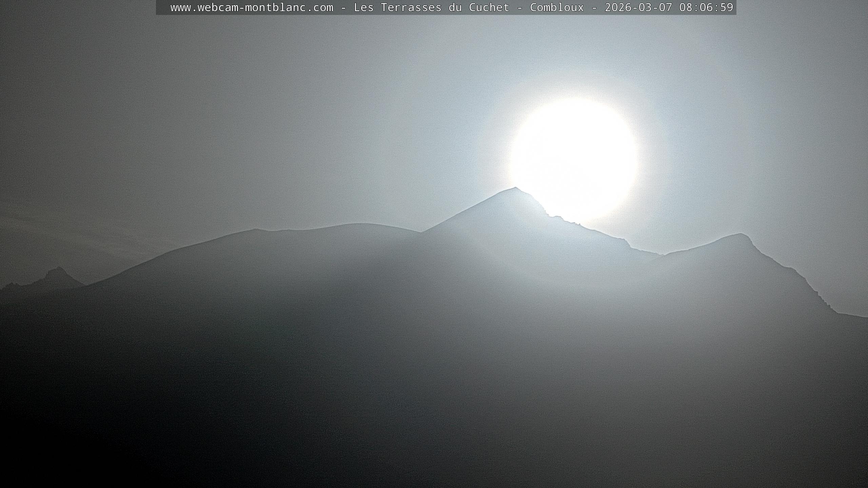Click the 2026-03-07 date stamp
The width and height of the screenshot is (868, 488).
[x=638, y=7]
